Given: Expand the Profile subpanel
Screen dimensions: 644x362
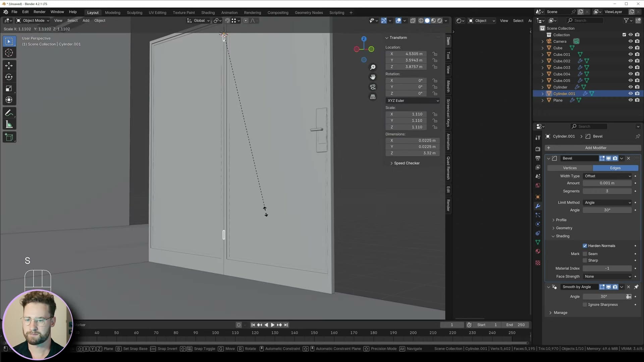Looking at the screenshot, I should coord(561,220).
